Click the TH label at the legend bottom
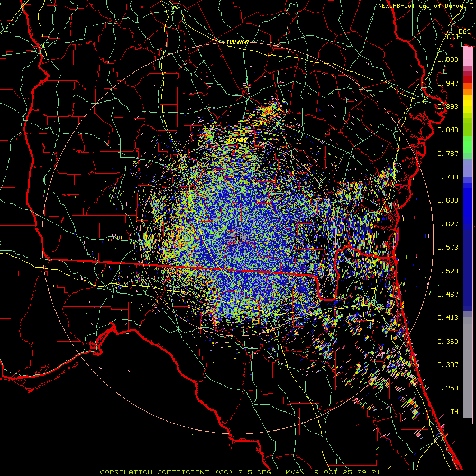This screenshot has width=476, height=476. 454,412
